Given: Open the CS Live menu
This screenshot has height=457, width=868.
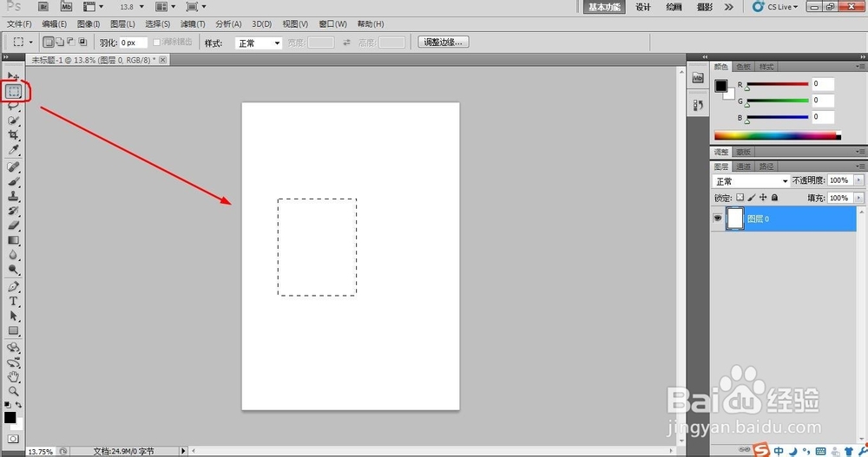Looking at the screenshot, I should [x=775, y=7].
